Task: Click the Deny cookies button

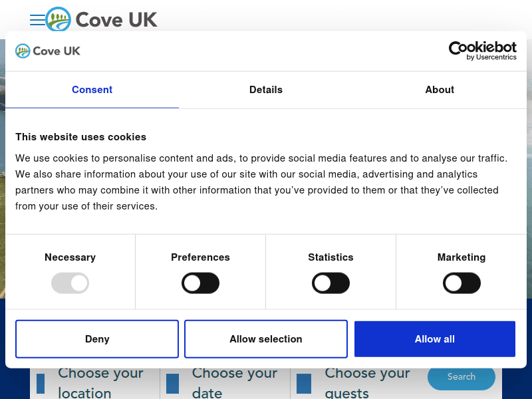Action: pos(96,338)
